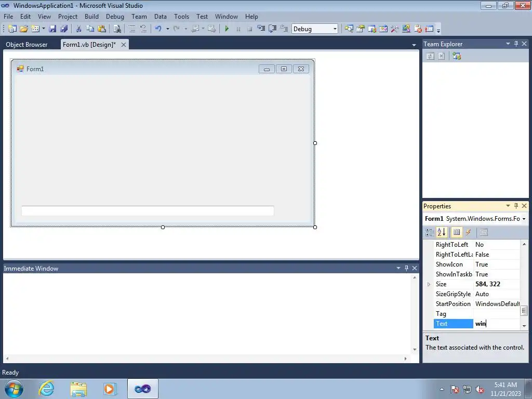Viewport: 532px width, 399px height.
Task: Click the Copy toolbar icon
Action: (x=90, y=29)
